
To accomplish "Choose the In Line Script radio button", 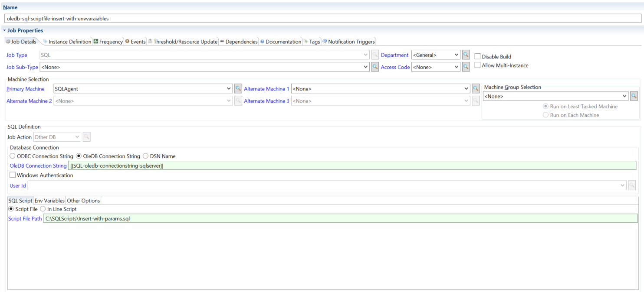I will tap(43, 209).
